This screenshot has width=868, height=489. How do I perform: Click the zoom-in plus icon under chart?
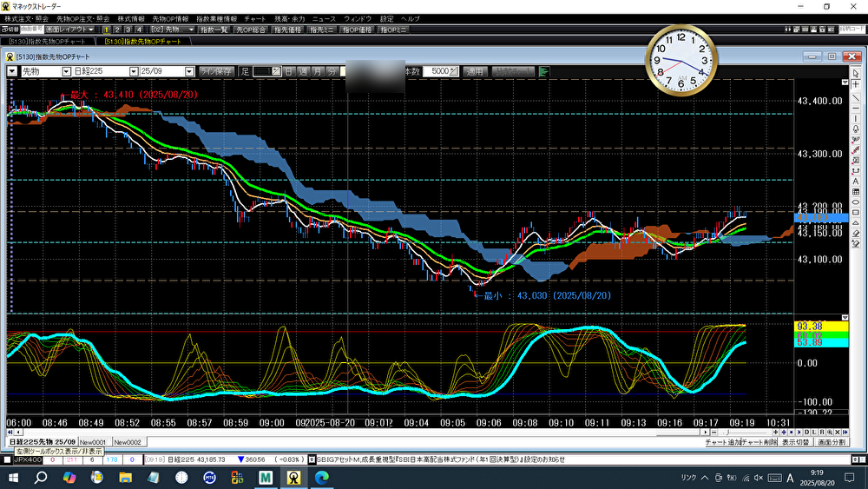[x=775, y=432]
